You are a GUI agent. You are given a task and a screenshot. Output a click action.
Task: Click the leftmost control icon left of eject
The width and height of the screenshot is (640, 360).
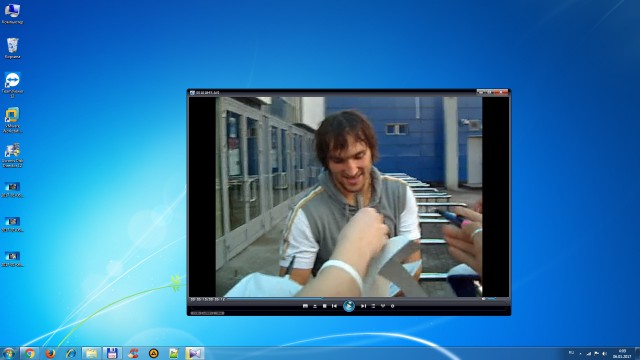[x=305, y=306]
